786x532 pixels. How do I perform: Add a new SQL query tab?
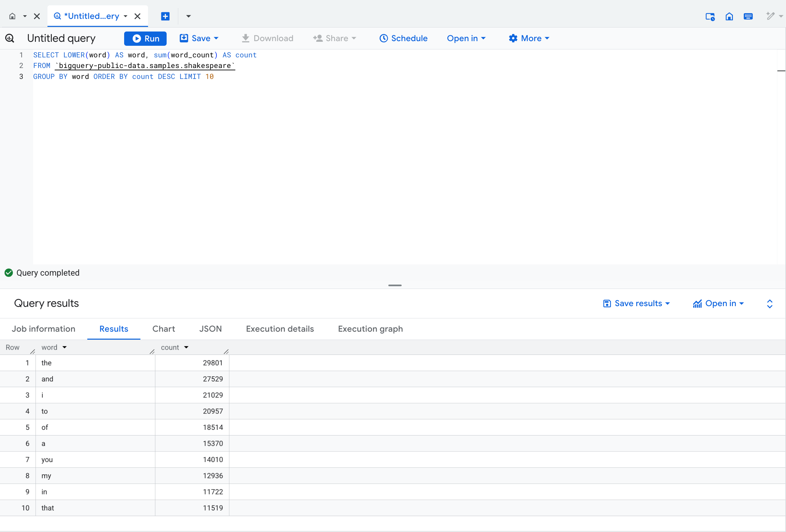click(165, 16)
